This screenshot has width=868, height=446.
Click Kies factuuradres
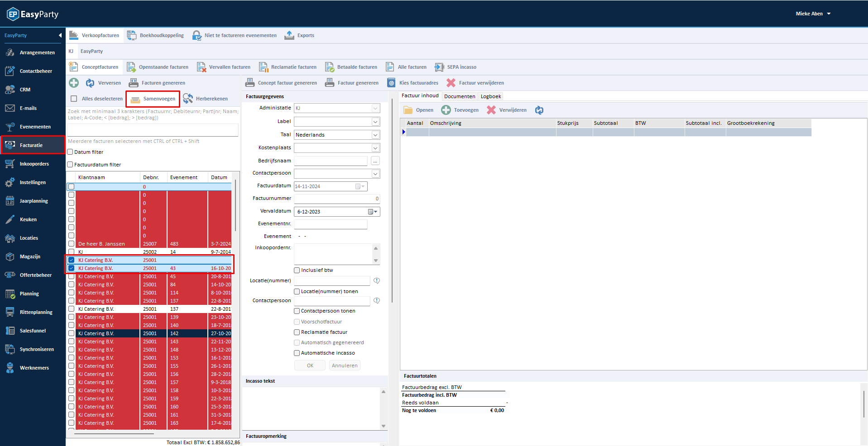tap(412, 83)
